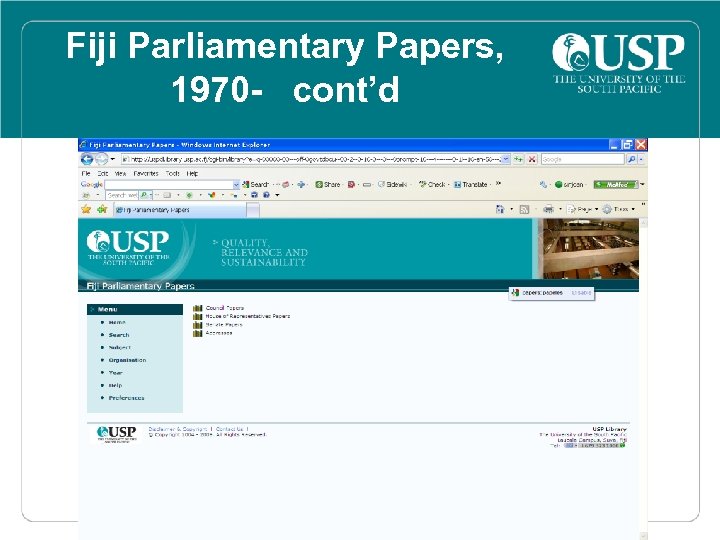Click the Sidewiki toolbar button
Image resolution: width=720 pixels, height=540 pixels.
coord(393,185)
